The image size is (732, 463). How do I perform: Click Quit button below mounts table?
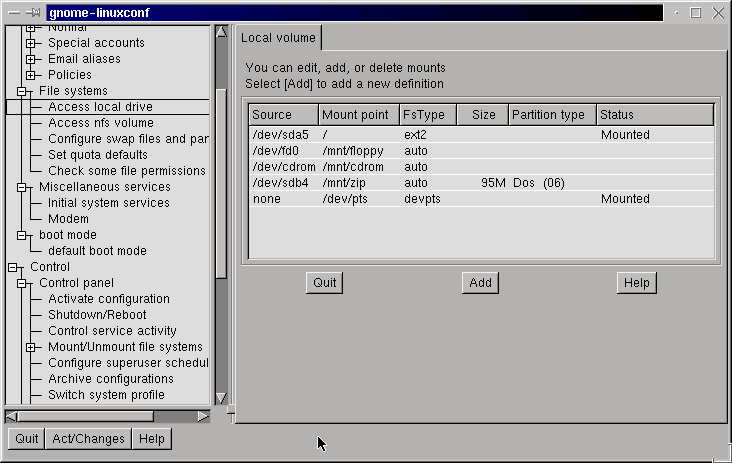click(324, 283)
